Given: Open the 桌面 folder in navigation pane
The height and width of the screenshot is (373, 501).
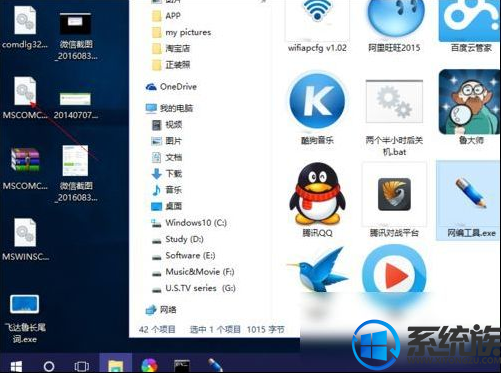Looking at the screenshot, I should click(x=167, y=206).
